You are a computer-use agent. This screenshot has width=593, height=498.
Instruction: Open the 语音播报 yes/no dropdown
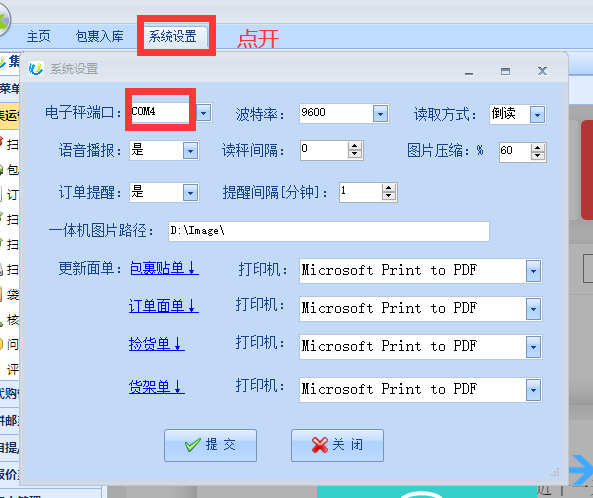tap(190, 151)
